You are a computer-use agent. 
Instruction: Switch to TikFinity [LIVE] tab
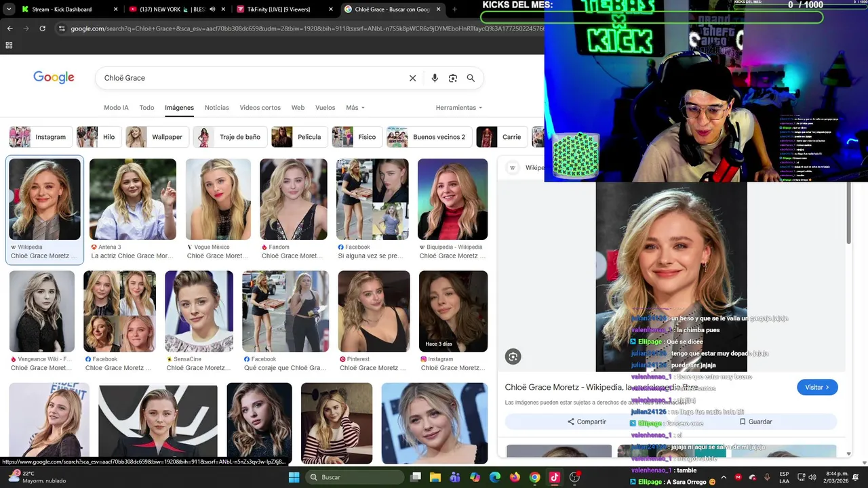pyautogui.click(x=285, y=9)
